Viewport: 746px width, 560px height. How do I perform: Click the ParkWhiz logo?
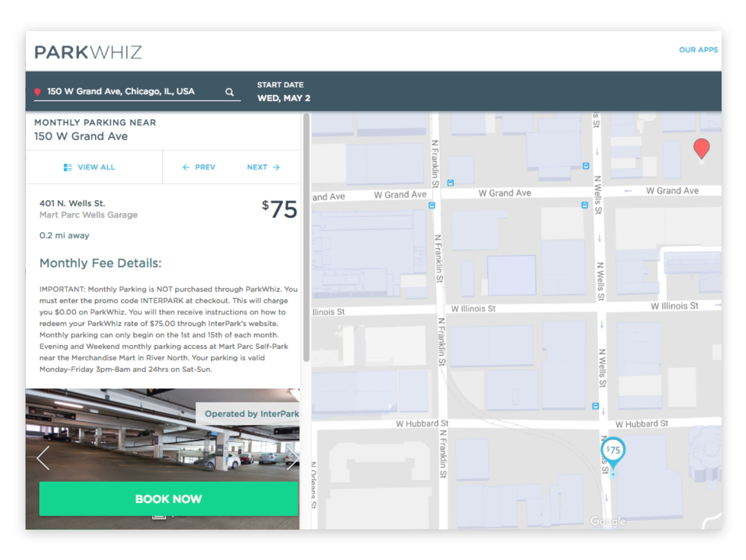(88, 52)
